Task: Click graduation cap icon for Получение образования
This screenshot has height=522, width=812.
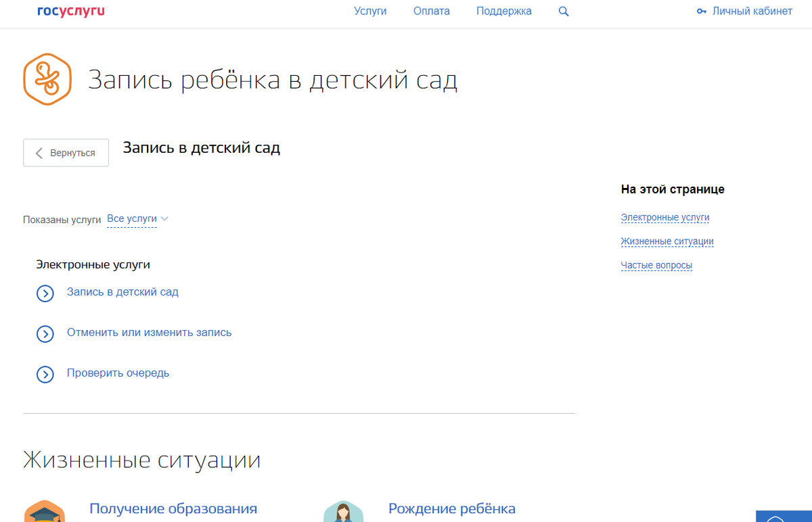Action: (x=45, y=511)
